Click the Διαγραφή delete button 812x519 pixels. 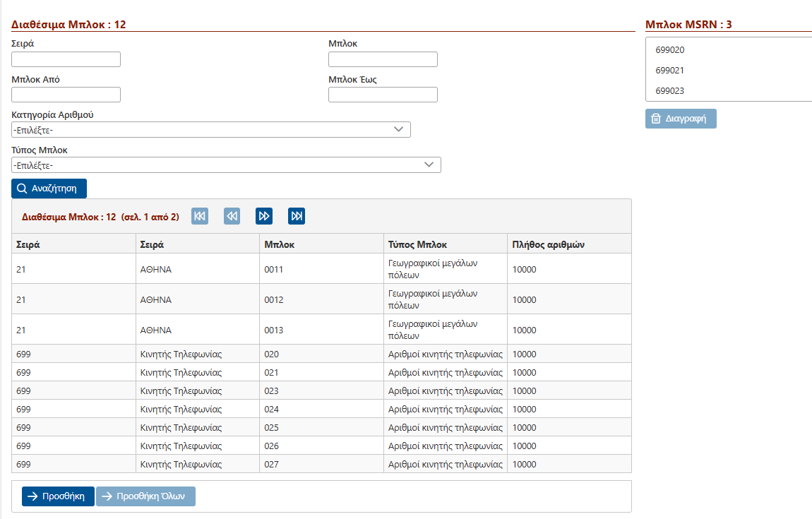(681, 119)
